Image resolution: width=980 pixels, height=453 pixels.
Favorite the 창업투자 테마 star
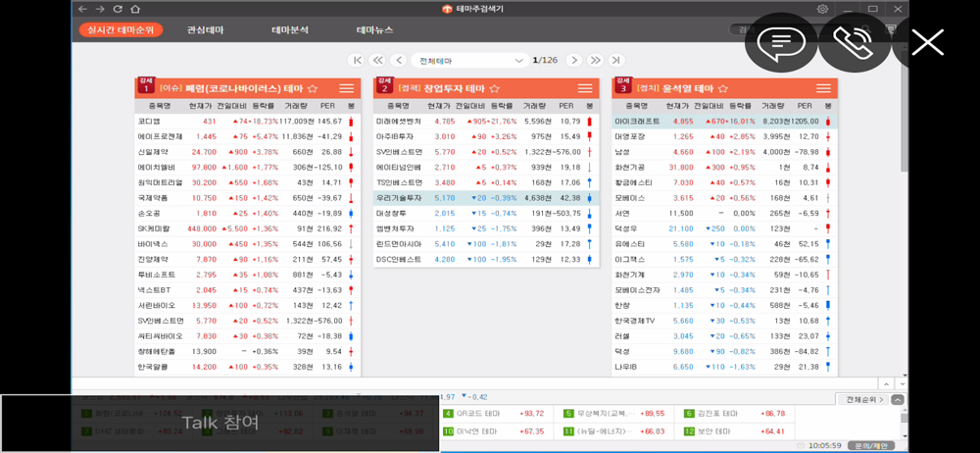(494, 88)
